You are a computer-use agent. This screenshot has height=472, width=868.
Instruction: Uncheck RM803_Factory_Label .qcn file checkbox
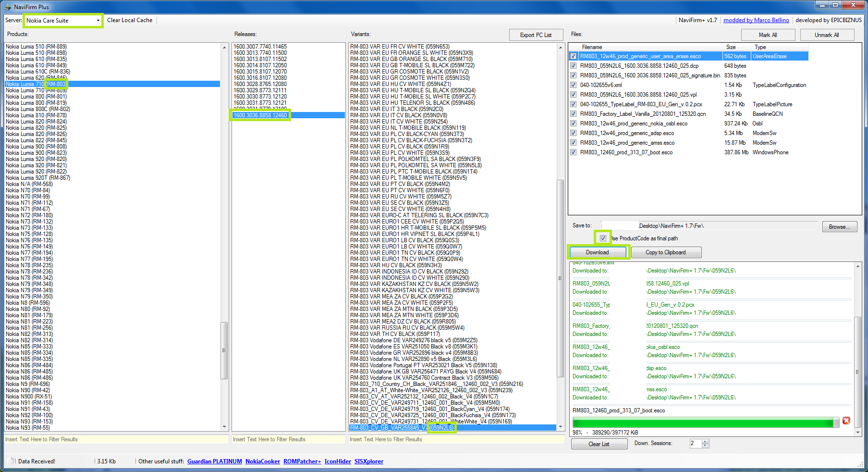tap(573, 114)
